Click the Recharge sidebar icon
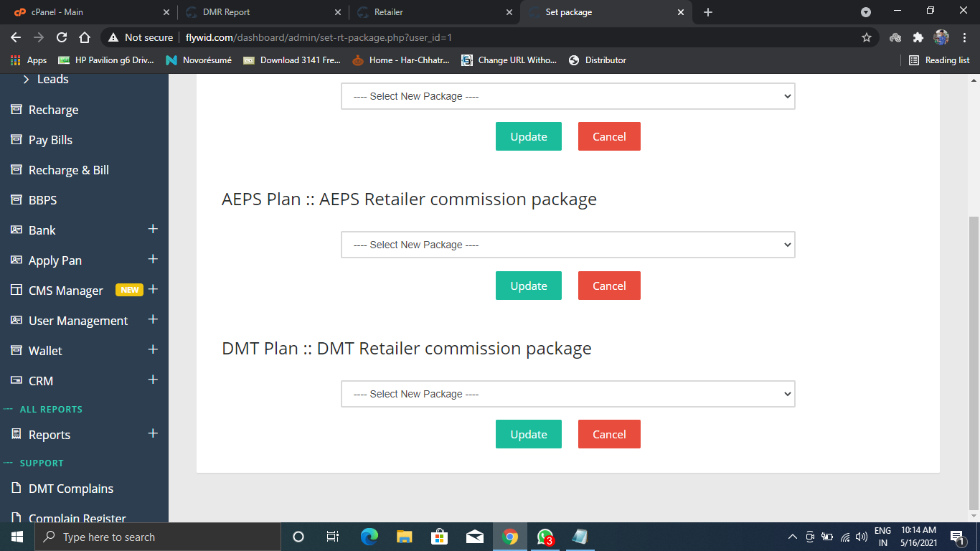Screen dimensions: 980x551 click(16, 110)
